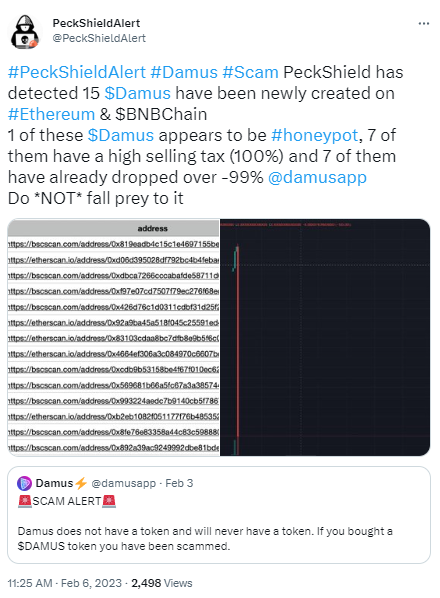Open the address list image
This screenshot has width=440, height=598.
[114, 337]
